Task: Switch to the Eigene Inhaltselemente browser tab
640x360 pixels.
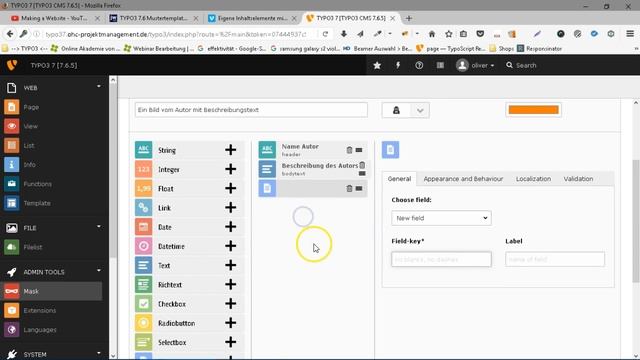Action: pos(252,18)
